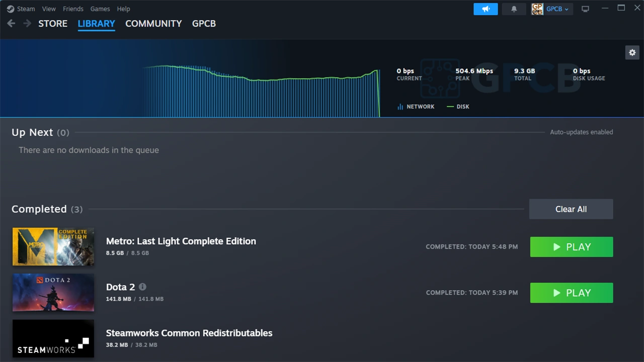The height and width of the screenshot is (362, 644).
Task: Click '0 bps' disk usage value
Action: (x=582, y=71)
